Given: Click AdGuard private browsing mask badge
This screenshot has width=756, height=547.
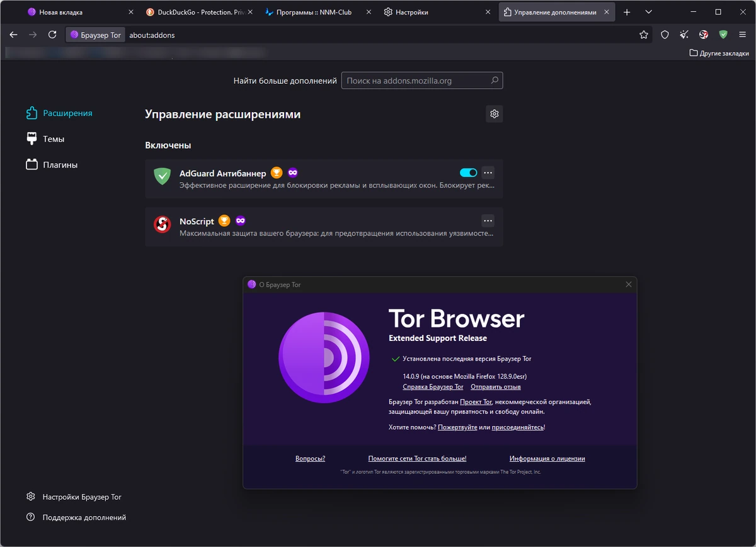Looking at the screenshot, I should [292, 173].
